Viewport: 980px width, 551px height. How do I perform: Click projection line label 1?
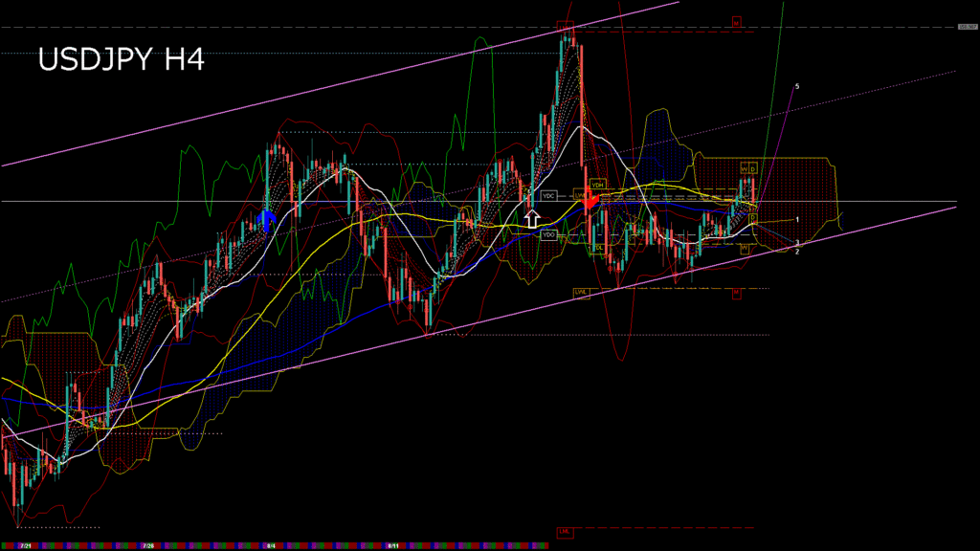797,219
